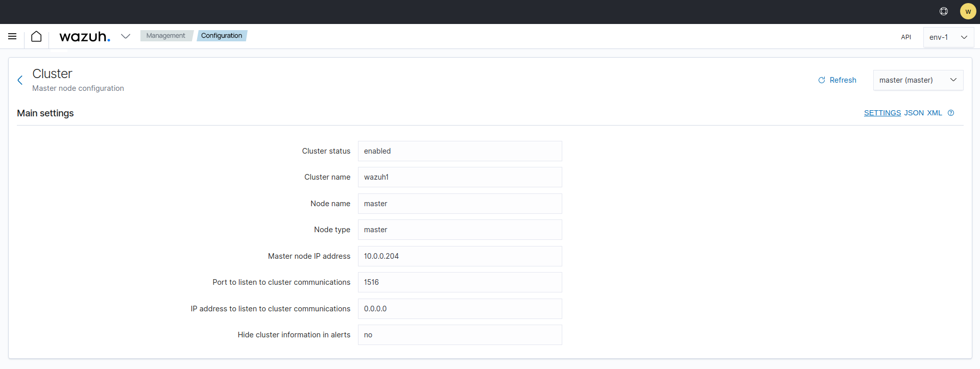Select the cluster communications port field
Image resolution: width=980 pixels, height=369 pixels.
460,282
